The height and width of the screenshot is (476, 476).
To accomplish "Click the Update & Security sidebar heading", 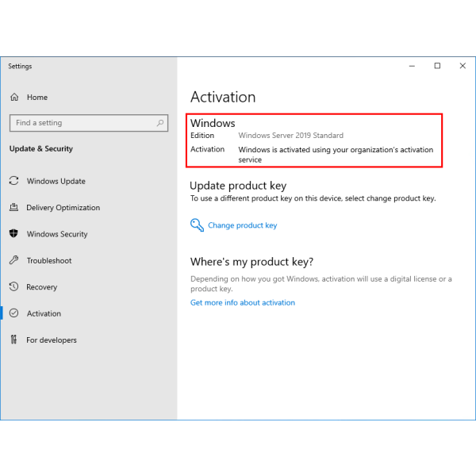I will 41,149.
